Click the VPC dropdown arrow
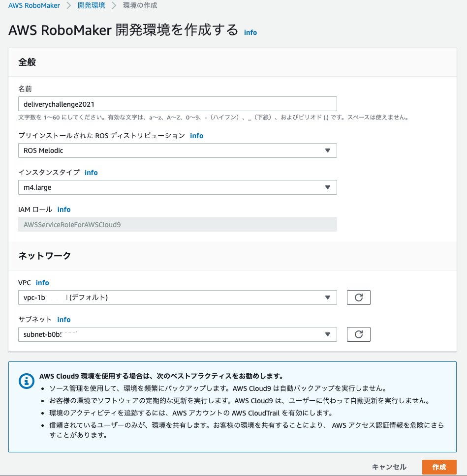 click(x=328, y=297)
